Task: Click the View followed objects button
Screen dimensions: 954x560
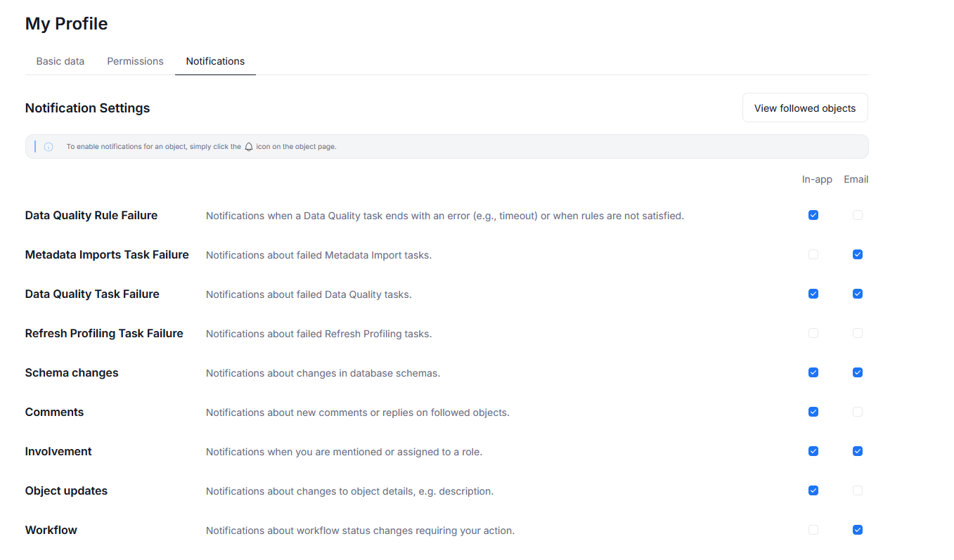Action: click(805, 108)
